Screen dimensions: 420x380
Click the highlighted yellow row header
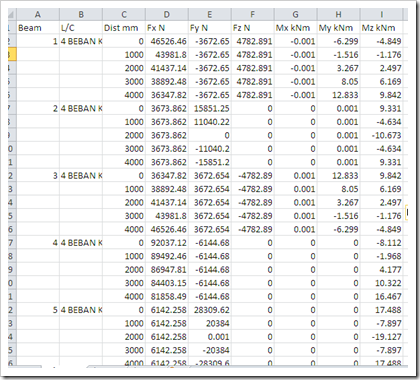[x=12, y=55]
